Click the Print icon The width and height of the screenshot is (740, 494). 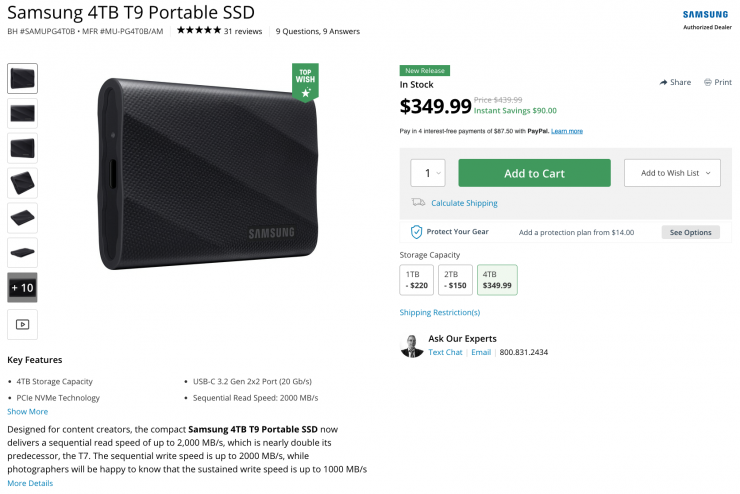pos(707,82)
